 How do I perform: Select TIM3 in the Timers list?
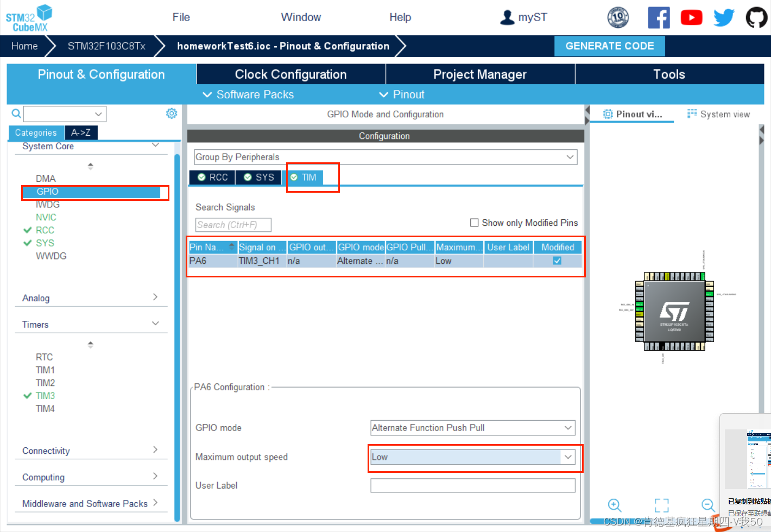coord(45,396)
